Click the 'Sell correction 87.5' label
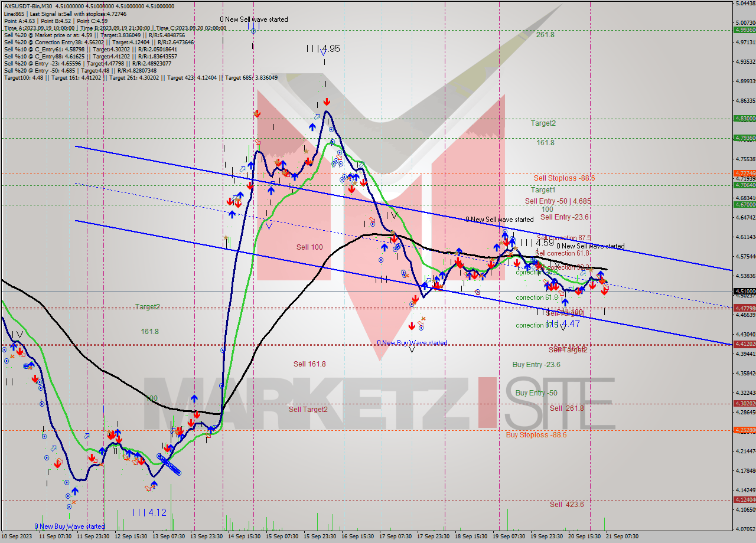 565,238
